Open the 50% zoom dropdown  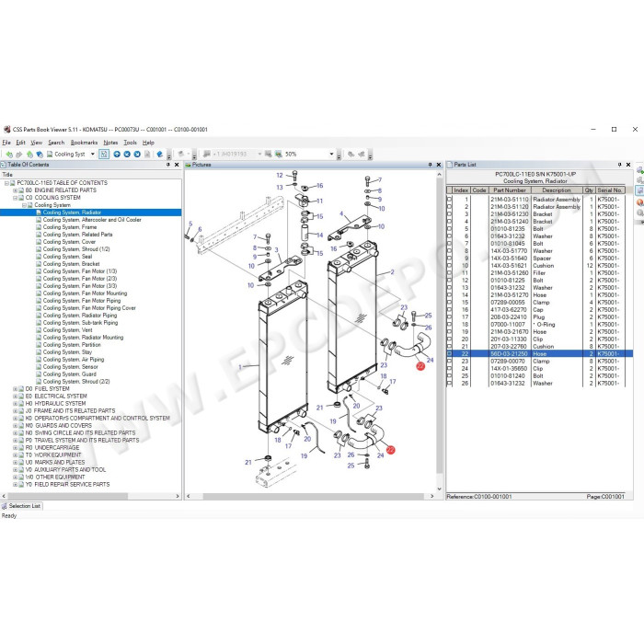click(x=331, y=155)
